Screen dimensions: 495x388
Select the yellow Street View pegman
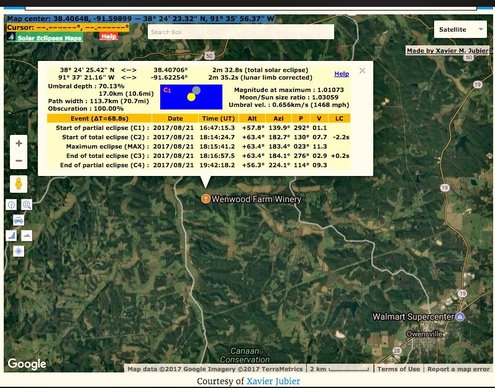click(x=19, y=184)
